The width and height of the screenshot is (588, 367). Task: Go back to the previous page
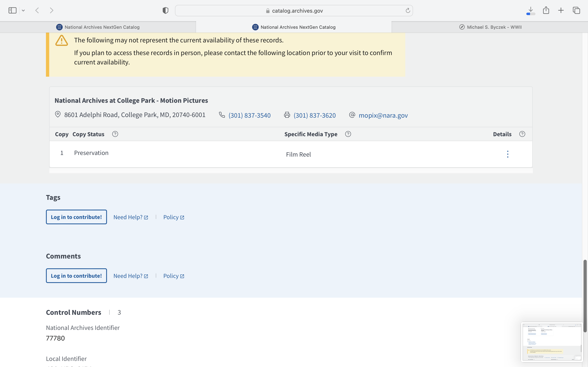(x=37, y=10)
